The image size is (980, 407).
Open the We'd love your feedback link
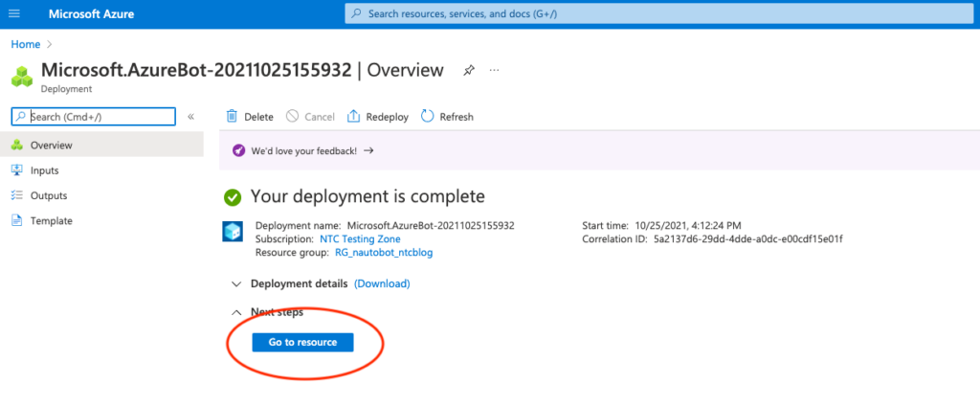(x=304, y=150)
